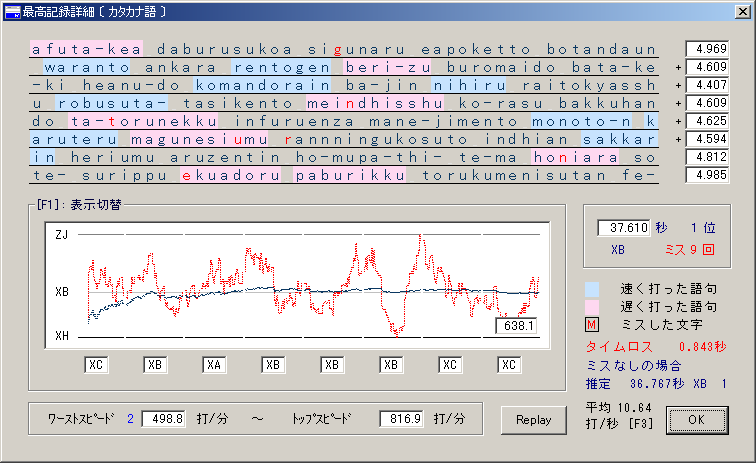Click the word heanu-do
Viewport: 756px width, 463px height.
(x=131, y=85)
